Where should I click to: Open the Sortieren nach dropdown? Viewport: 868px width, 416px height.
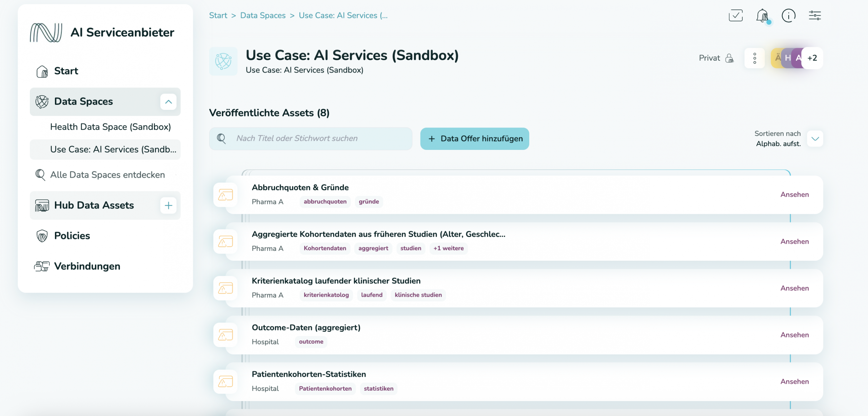coord(815,139)
